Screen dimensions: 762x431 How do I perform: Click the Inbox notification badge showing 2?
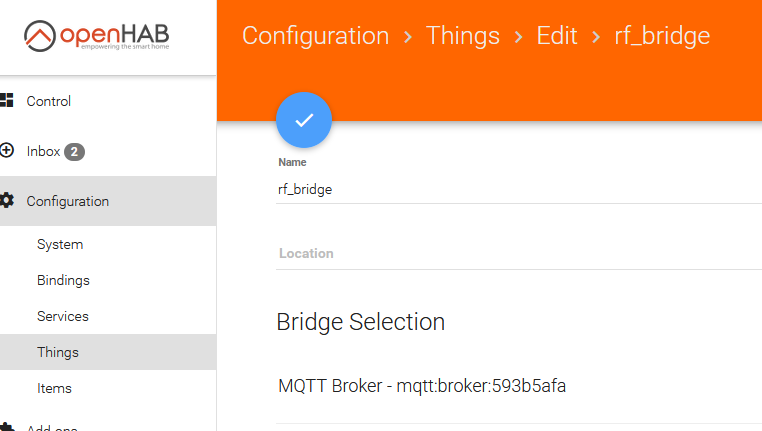[x=74, y=152]
